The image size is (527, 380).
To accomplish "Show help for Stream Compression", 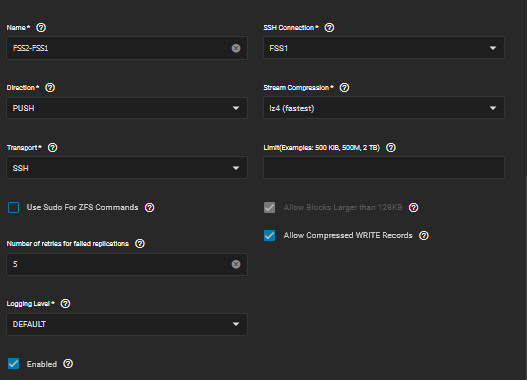I will 344,88.
